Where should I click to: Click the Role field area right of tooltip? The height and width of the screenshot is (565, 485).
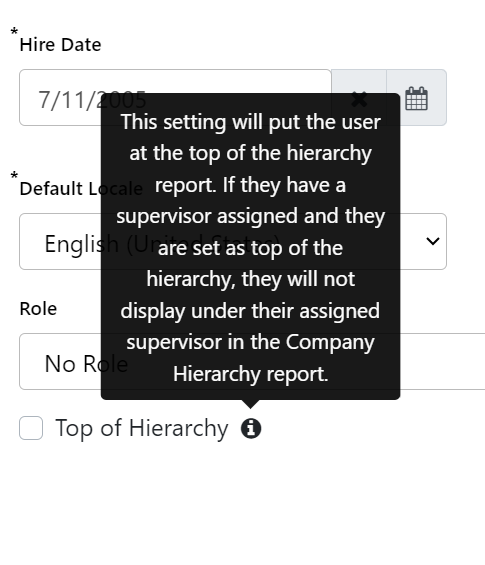[x=442, y=361]
